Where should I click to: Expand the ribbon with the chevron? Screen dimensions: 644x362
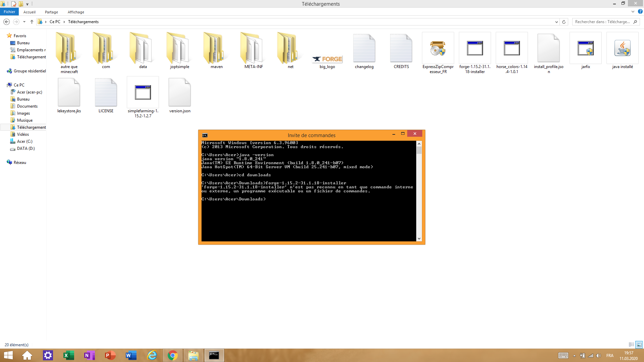[633, 12]
